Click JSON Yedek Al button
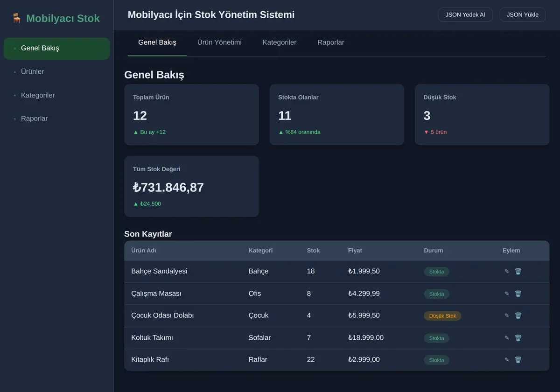 point(465,14)
